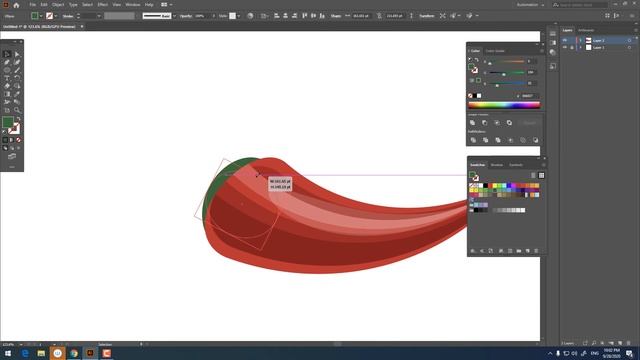Switch to the Brushes tab

tap(497, 165)
